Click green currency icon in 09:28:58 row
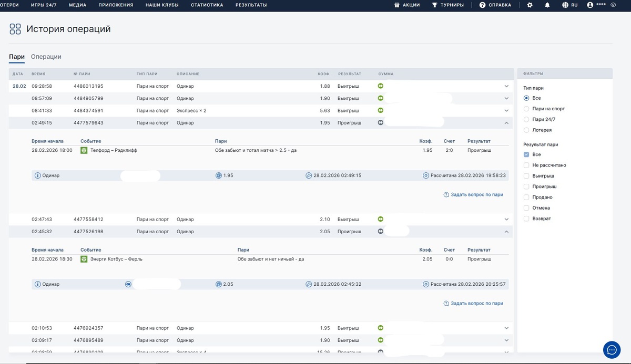 click(381, 86)
